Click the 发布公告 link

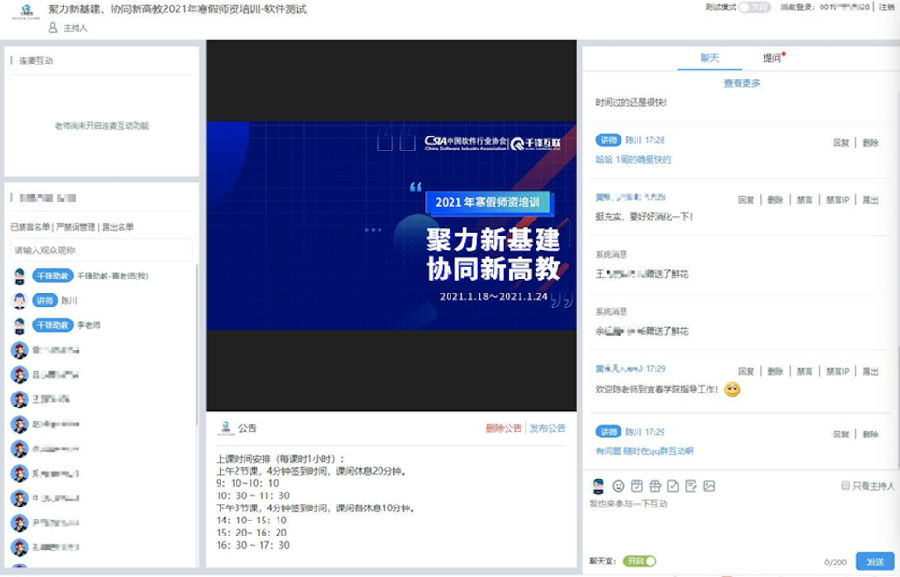pyautogui.click(x=547, y=428)
